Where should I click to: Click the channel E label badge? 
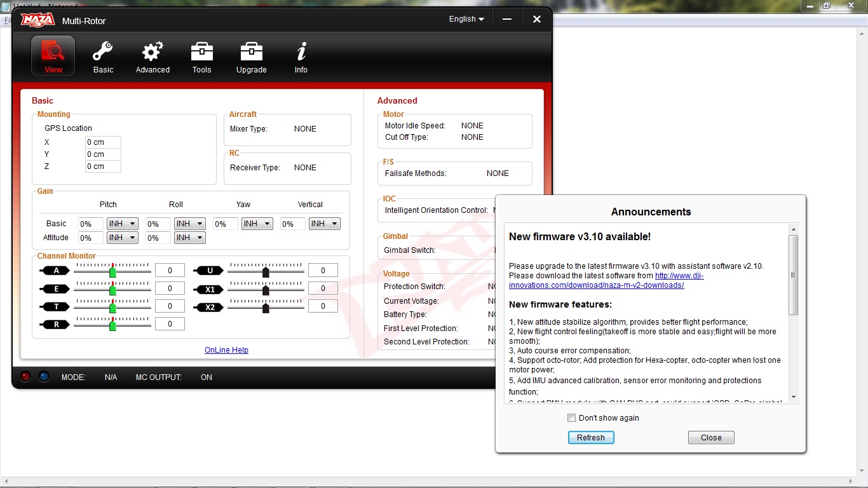pyautogui.click(x=55, y=288)
